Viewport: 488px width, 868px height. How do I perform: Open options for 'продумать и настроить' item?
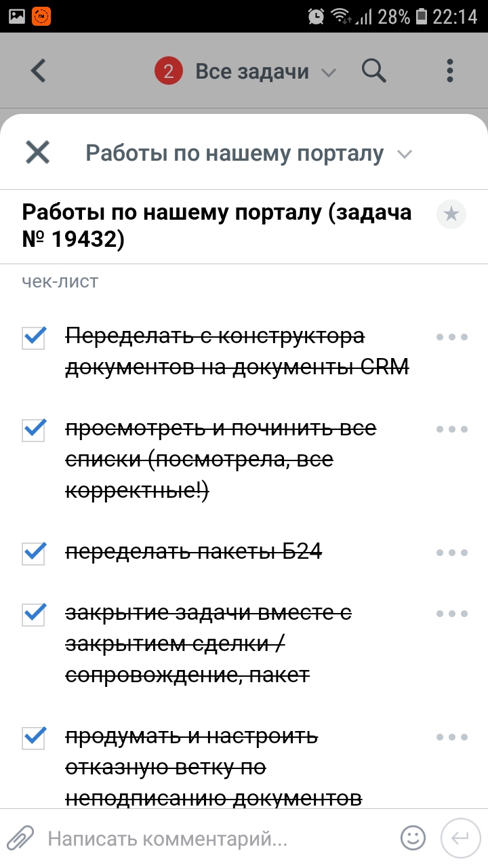452,737
